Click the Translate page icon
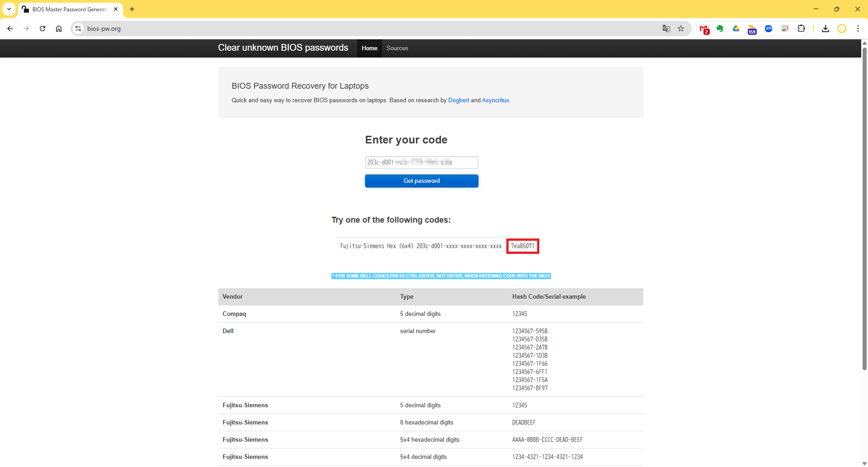 pos(666,29)
